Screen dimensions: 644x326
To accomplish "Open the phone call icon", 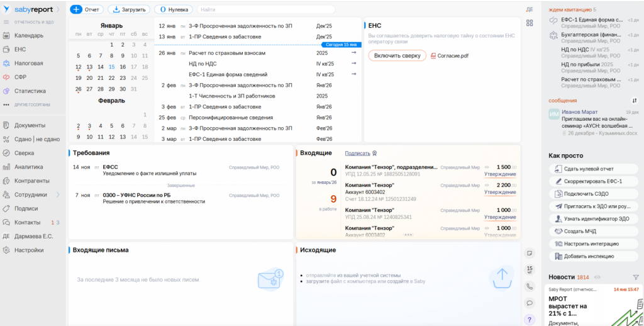I will (x=530, y=286).
